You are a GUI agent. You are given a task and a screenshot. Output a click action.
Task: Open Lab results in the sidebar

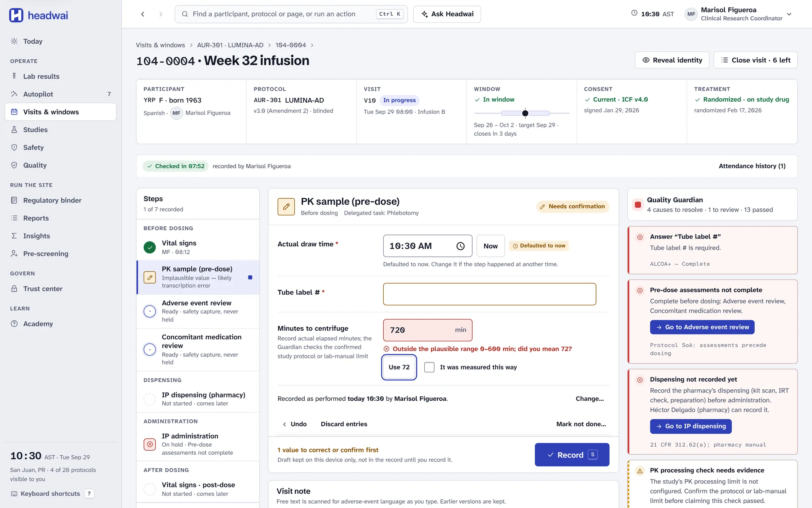coord(60,76)
